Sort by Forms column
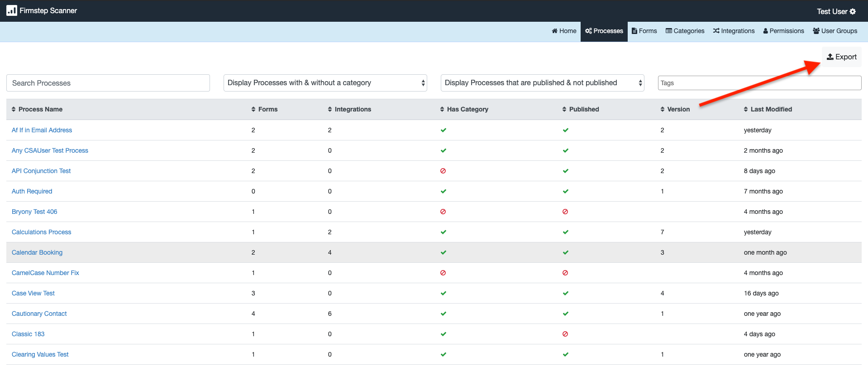 coord(264,109)
